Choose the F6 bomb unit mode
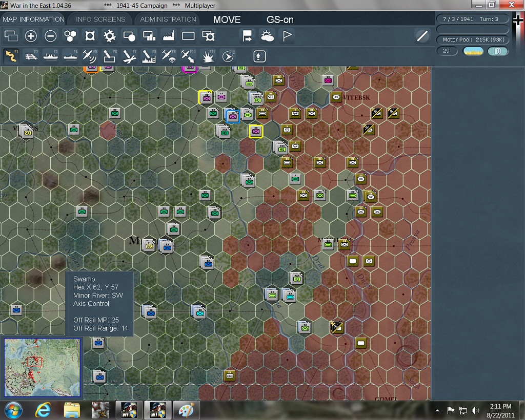525x420 pixels. [x=110, y=56]
